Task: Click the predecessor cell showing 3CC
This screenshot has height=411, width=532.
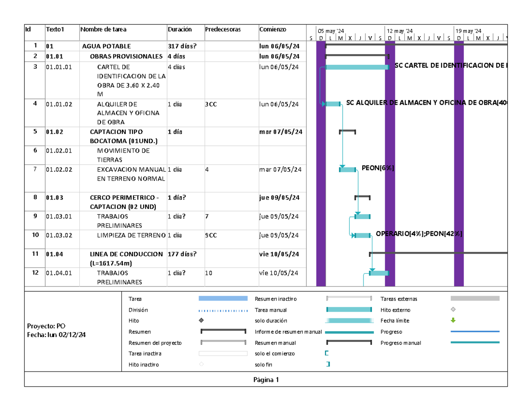Action: pos(211,104)
